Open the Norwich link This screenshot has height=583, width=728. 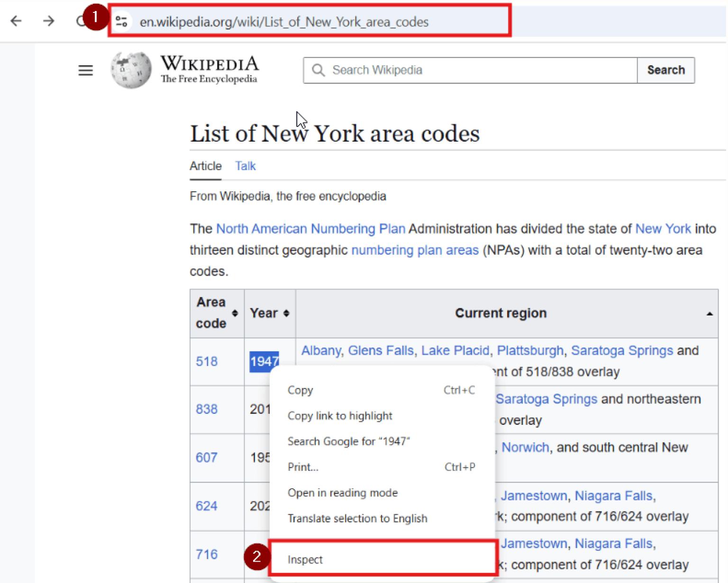point(525,447)
